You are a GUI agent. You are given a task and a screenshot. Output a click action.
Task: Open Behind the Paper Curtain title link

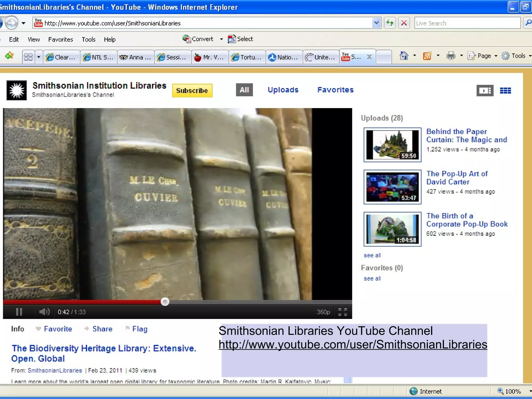(467, 136)
